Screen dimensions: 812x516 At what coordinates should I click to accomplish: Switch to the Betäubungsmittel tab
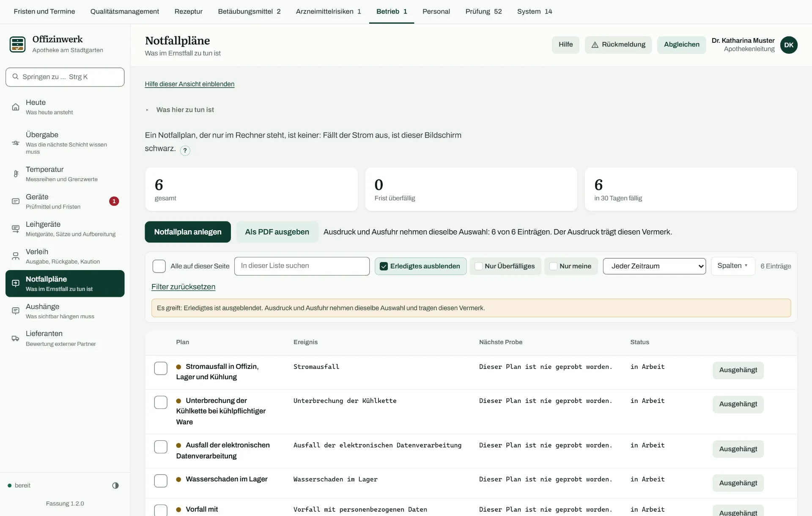tap(249, 11)
